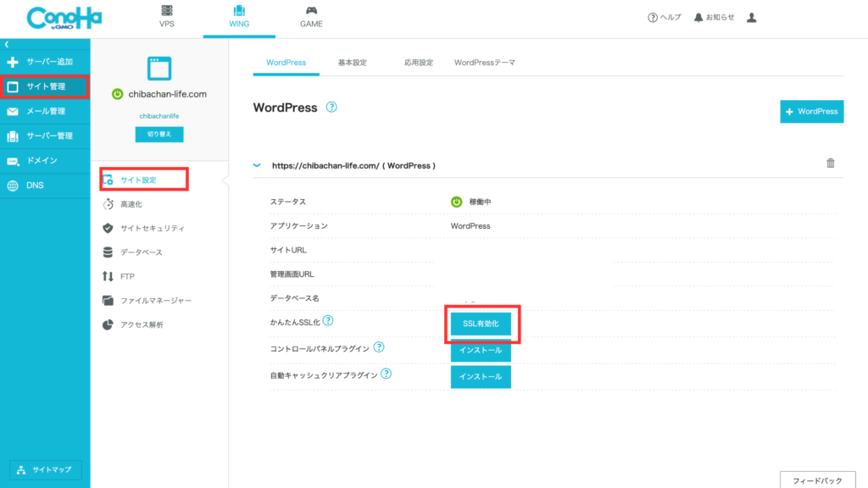This screenshot has width=868, height=488.
Task: Click the https://chibachan-life.com/ entry title
Action: tap(353, 165)
